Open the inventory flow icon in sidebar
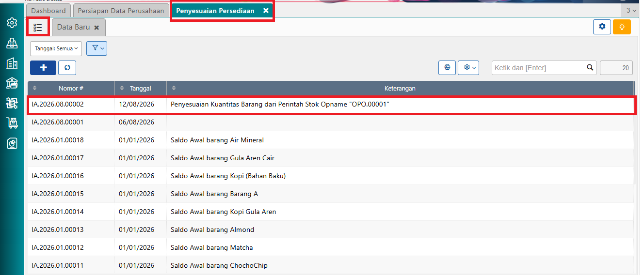Screen dimensions: 644x275 (x=12, y=103)
